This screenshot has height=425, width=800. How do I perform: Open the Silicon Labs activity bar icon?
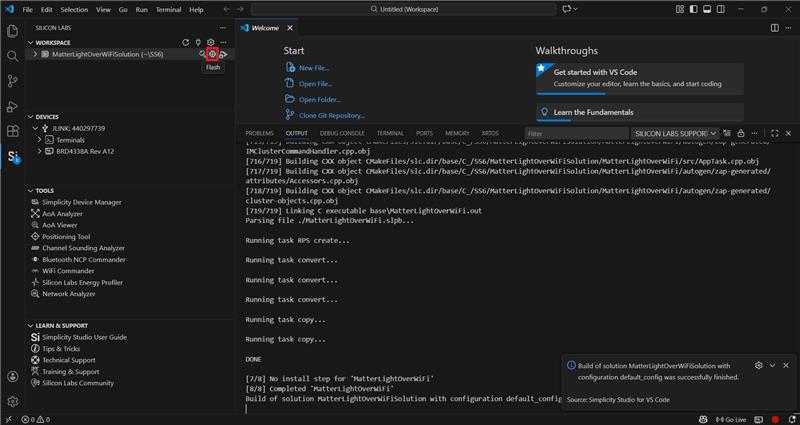pos(12,157)
